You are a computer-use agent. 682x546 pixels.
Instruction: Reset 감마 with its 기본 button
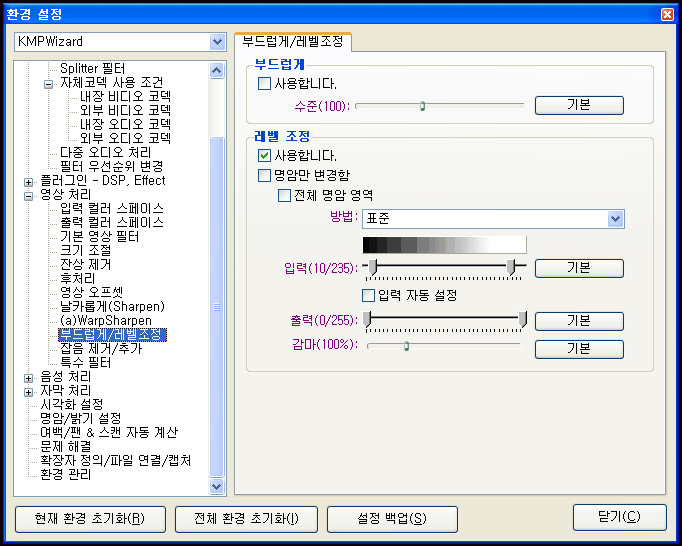tap(579, 349)
